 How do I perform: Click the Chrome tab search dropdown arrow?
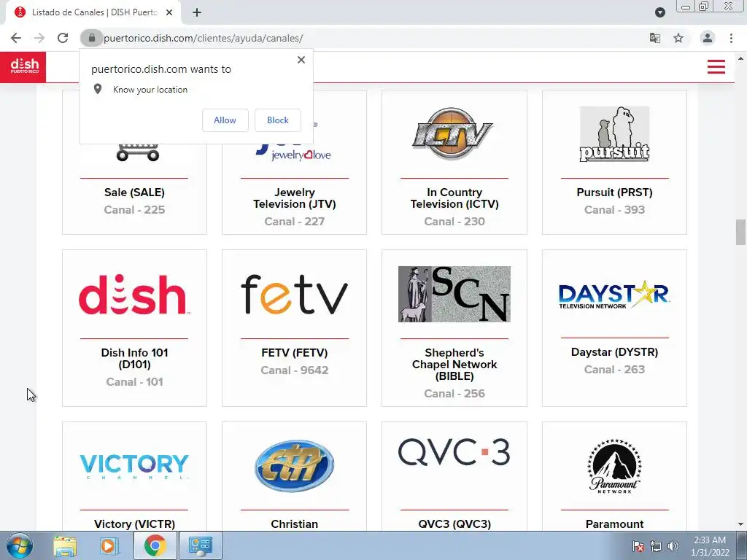click(x=659, y=12)
